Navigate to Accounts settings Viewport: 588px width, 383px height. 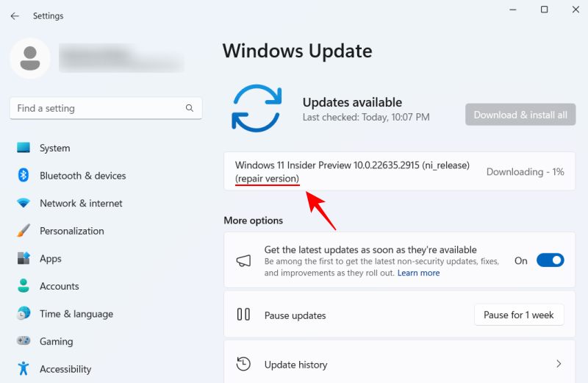[60, 286]
